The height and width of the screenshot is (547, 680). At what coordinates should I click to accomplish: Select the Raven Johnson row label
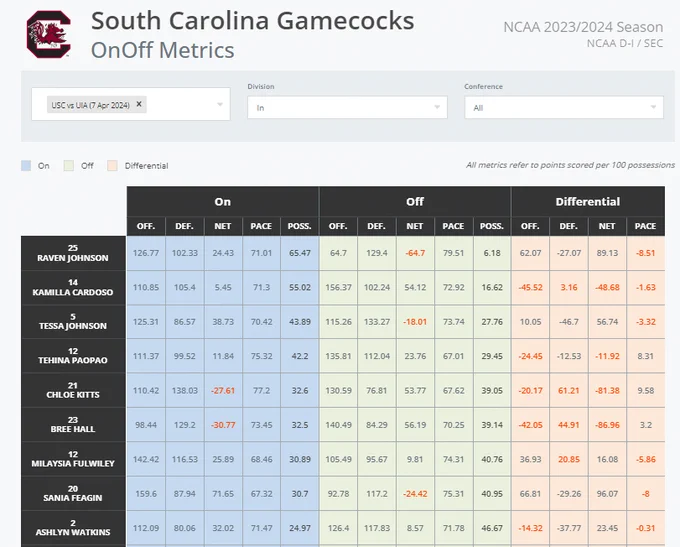tap(73, 253)
